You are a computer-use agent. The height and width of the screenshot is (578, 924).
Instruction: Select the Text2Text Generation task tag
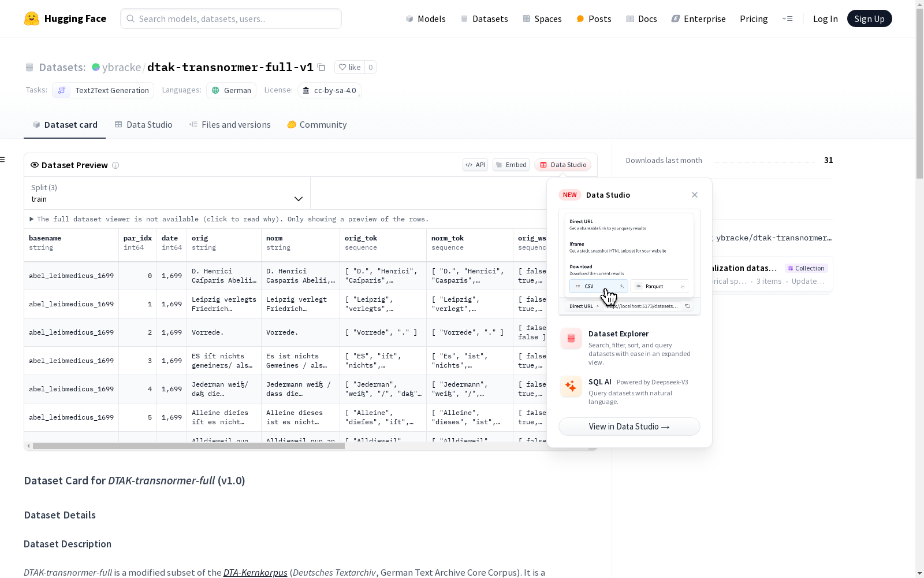point(103,90)
